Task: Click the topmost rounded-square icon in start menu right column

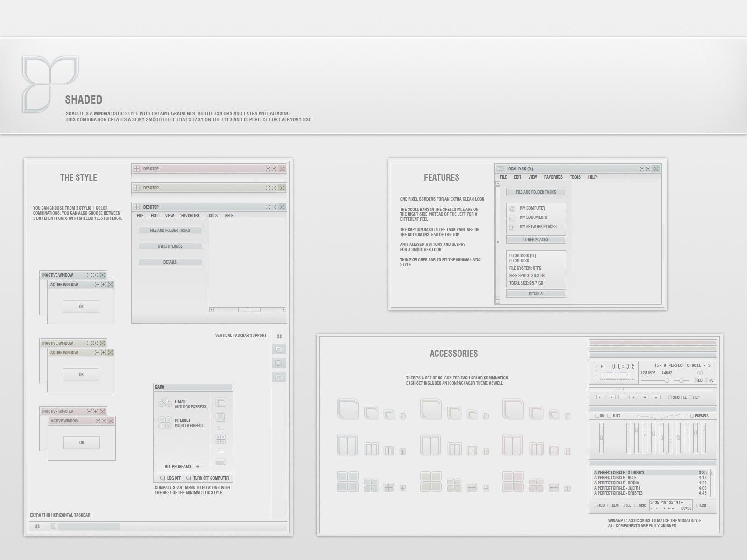Action: coord(221,402)
